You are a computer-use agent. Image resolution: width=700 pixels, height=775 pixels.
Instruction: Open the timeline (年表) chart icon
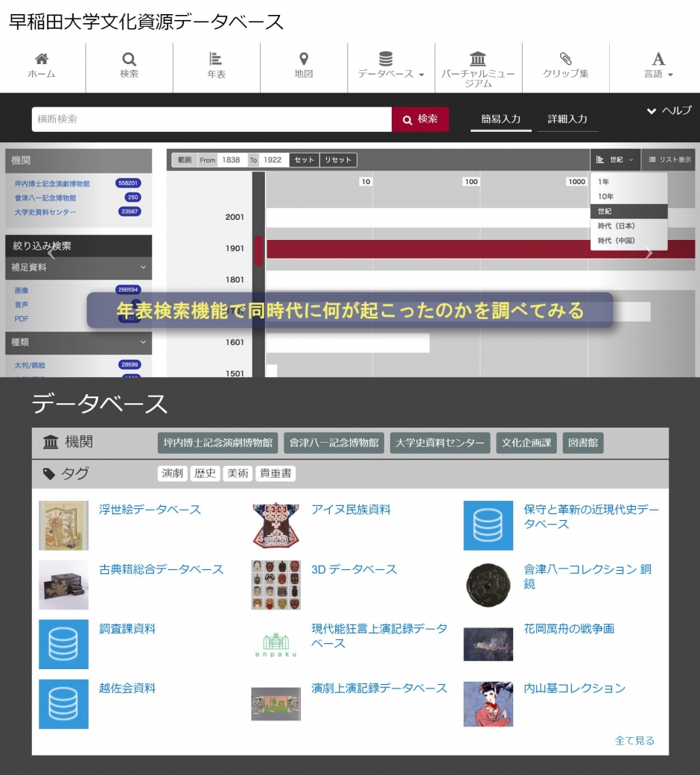pyautogui.click(x=216, y=60)
